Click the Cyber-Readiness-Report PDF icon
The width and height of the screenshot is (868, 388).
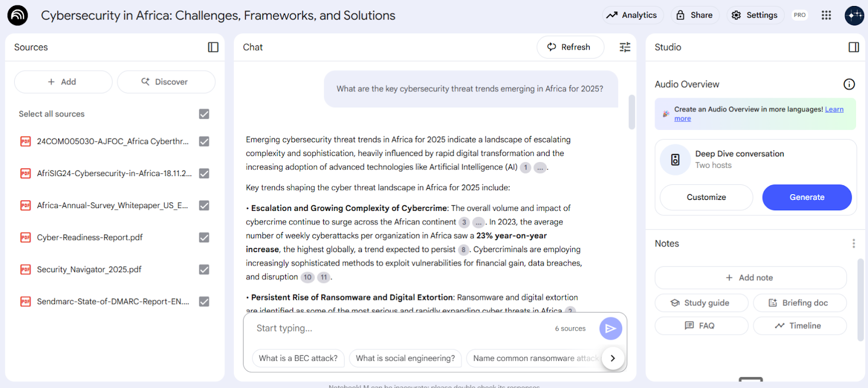pyautogui.click(x=25, y=237)
